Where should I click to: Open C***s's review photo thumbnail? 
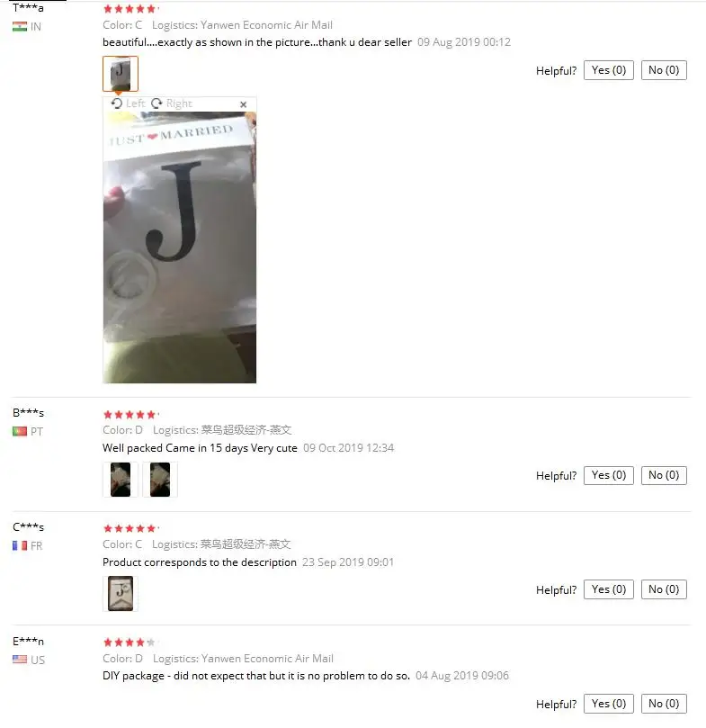coord(121,593)
